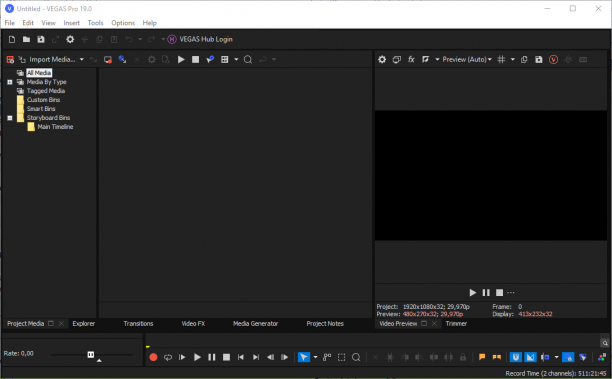Open the View menu
The width and height of the screenshot is (612, 379).
(48, 23)
